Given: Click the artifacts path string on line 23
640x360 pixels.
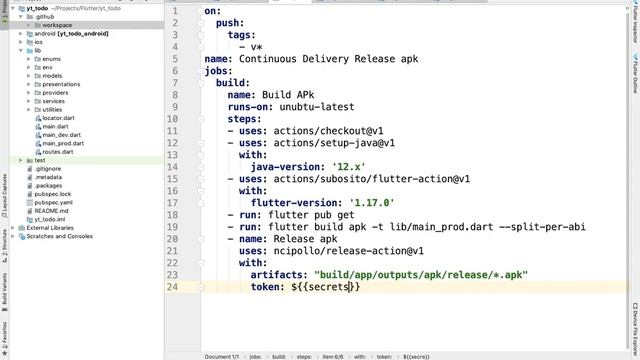Looking at the screenshot, I should click(x=421, y=276).
